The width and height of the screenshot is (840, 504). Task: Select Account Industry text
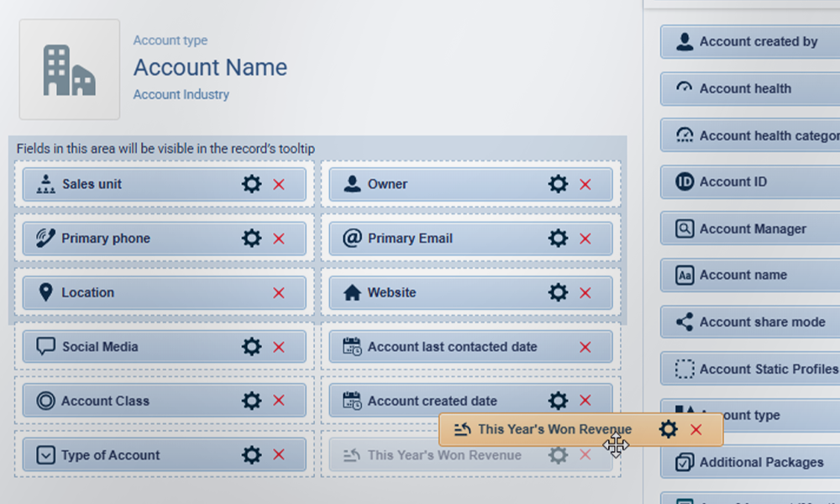[x=181, y=95]
